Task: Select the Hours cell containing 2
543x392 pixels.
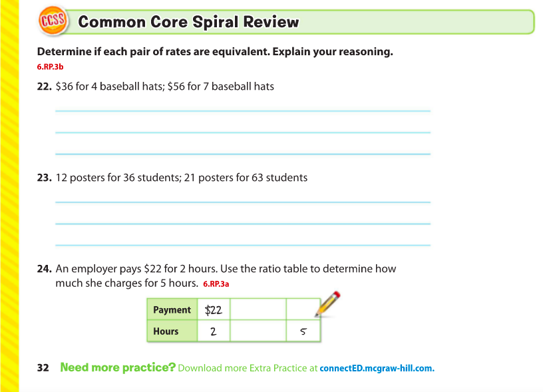Action: point(214,331)
